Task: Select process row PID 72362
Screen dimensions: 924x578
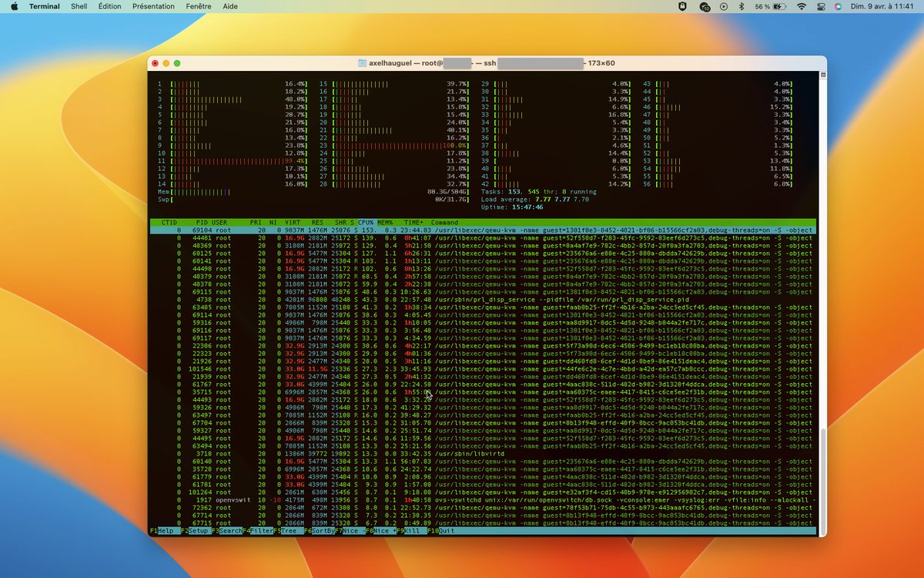Action: [483, 507]
